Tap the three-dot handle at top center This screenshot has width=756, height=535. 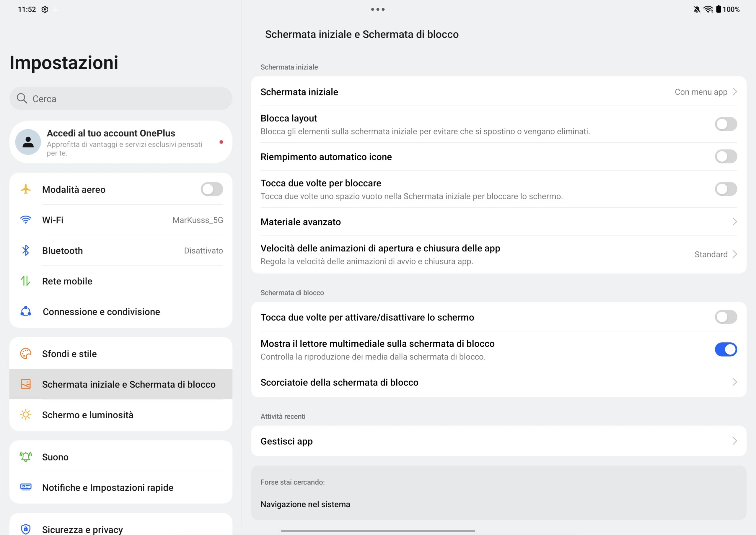(x=378, y=9)
